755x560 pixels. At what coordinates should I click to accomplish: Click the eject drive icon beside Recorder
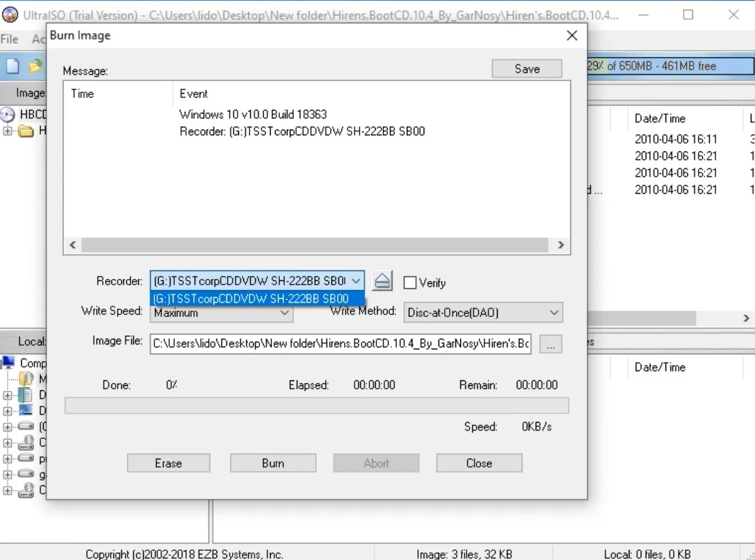coord(382,281)
